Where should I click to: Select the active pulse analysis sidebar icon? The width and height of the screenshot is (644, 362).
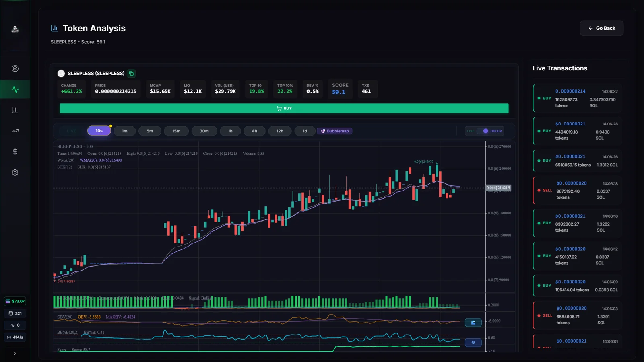click(x=15, y=89)
